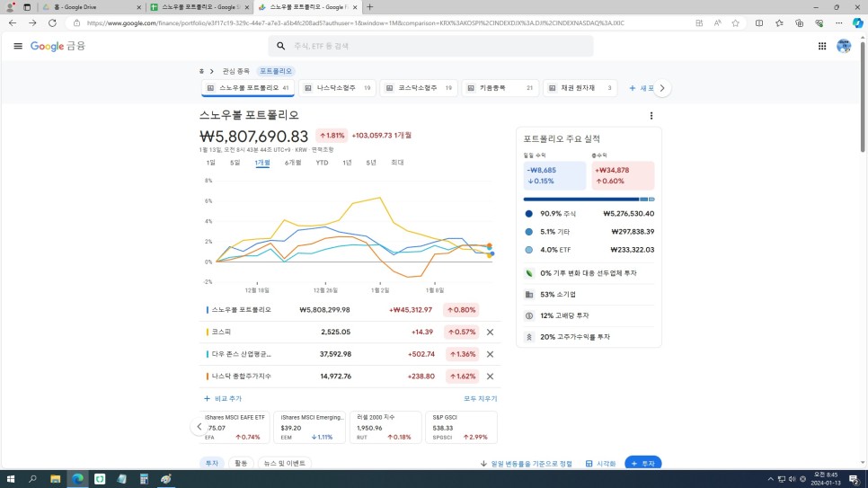Open File Explorer from taskbar

[x=55, y=479]
